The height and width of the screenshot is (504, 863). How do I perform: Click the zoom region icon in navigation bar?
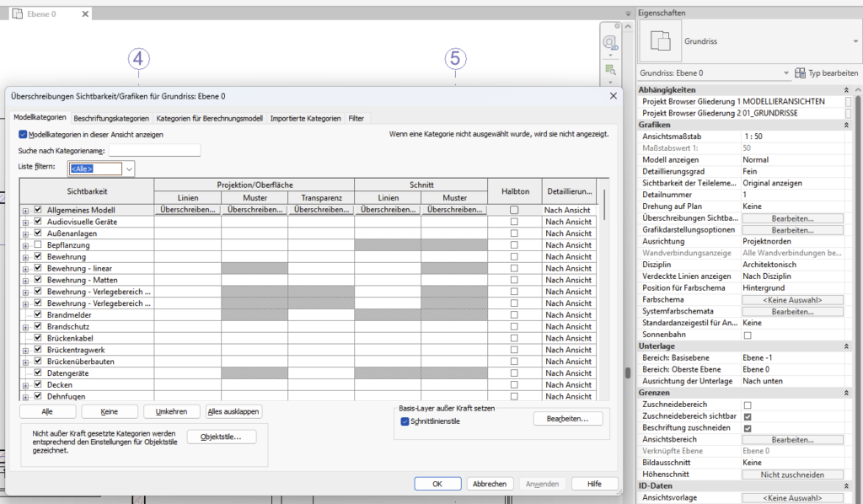point(609,69)
